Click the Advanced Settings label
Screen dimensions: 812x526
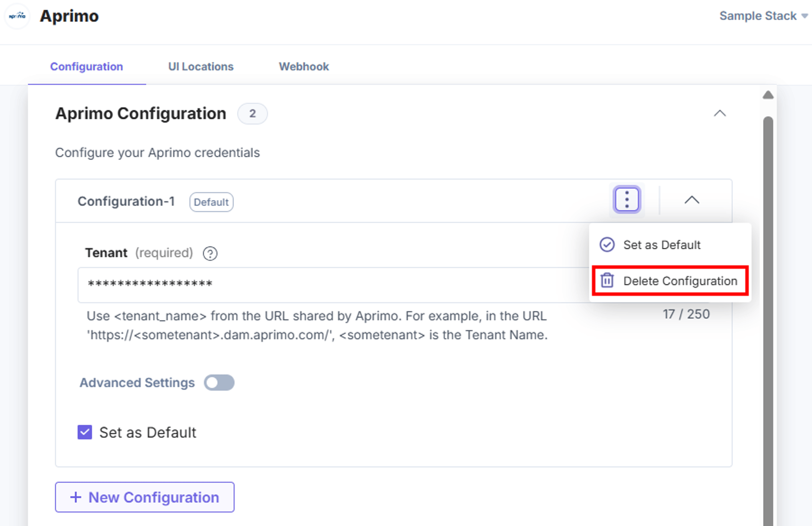(x=137, y=383)
